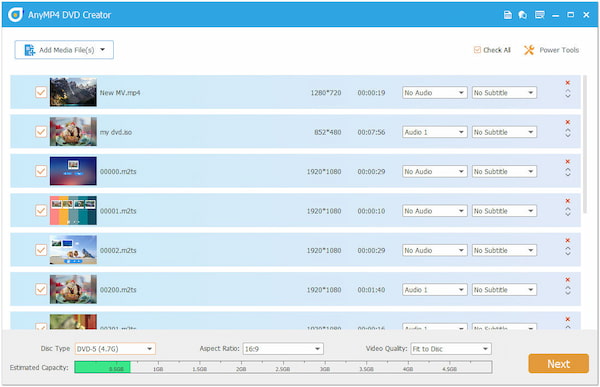The image size is (600, 387).
Task: Click the file list vertical scrollbar
Action: [585, 145]
